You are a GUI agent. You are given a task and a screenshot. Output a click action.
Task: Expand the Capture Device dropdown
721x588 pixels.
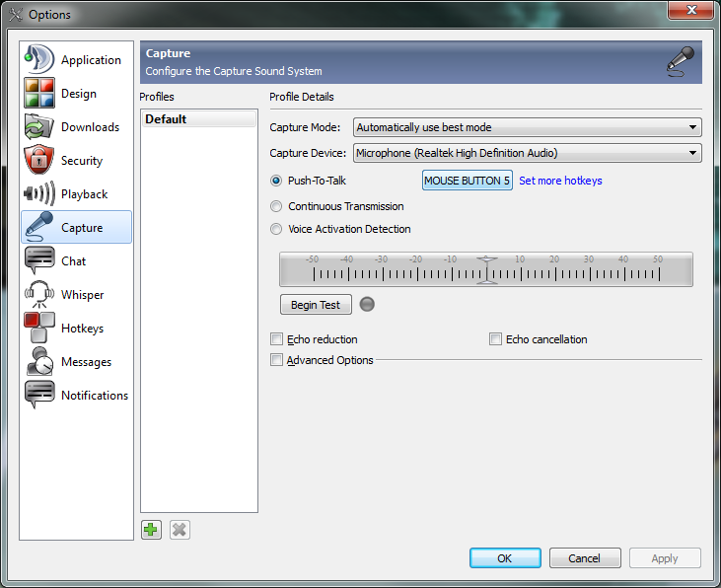(527, 153)
